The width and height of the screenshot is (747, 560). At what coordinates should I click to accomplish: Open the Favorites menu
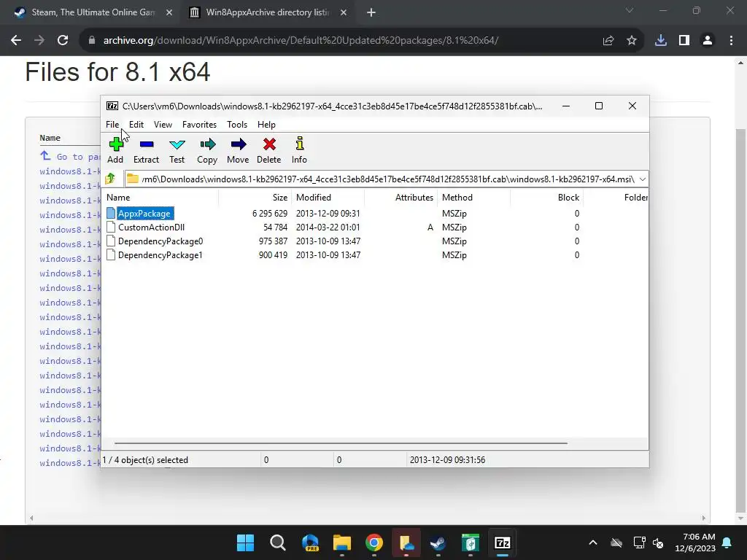click(x=199, y=124)
